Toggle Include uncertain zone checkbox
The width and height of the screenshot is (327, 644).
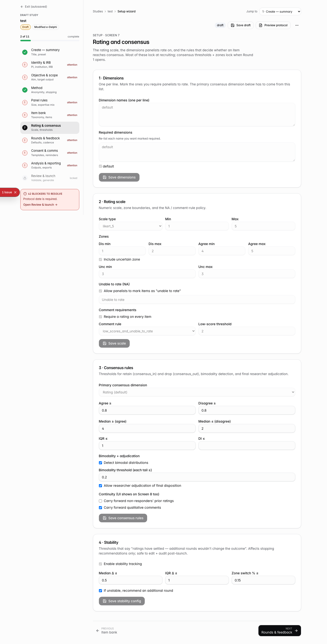(100, 260)
